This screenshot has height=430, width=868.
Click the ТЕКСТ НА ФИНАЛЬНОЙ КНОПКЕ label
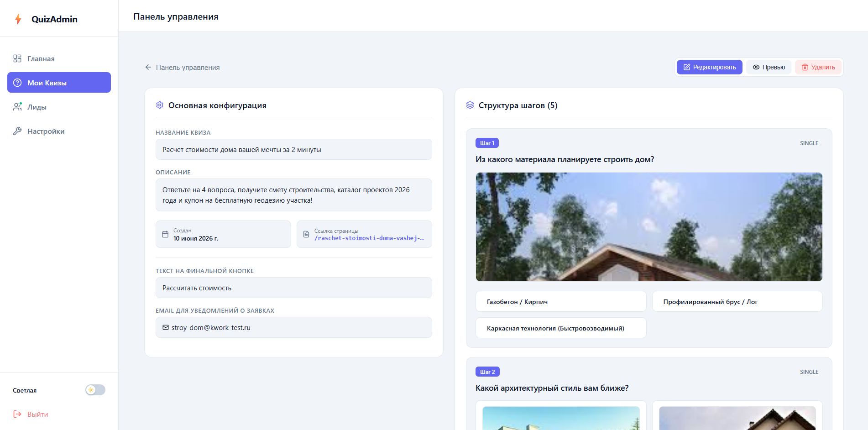click(204, 271)
